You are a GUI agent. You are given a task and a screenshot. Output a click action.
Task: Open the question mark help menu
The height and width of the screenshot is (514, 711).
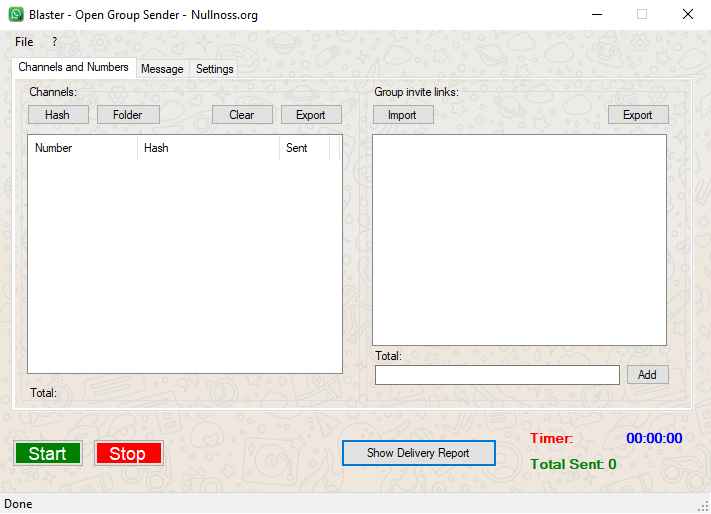[55, 42]
